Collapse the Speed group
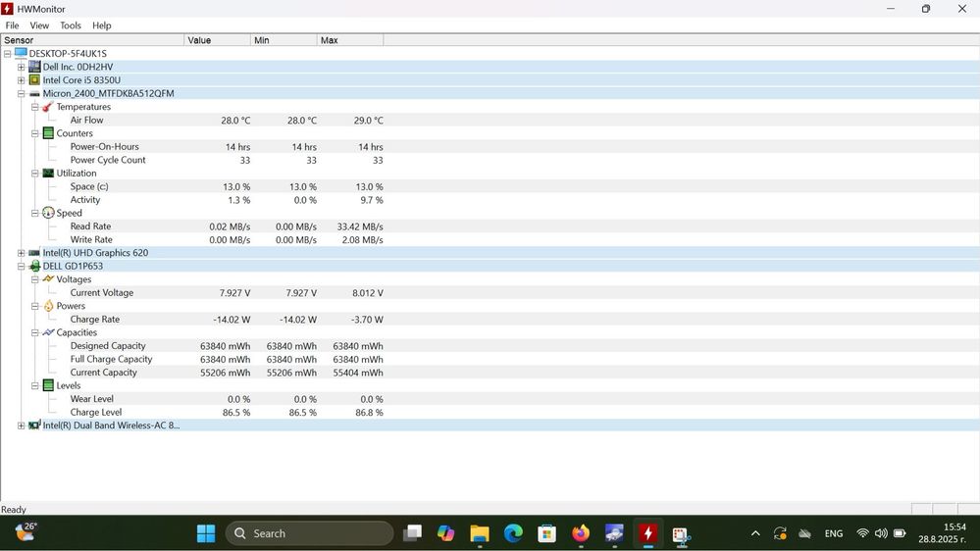The height and width of the screenshot is (551, 980). (35, 213)
